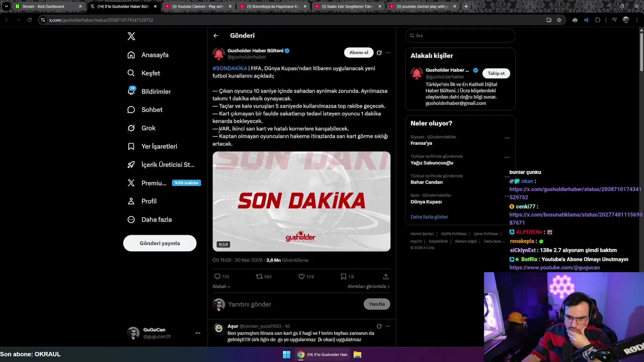
Task: Open the X logo home icon
Action: 131,36
